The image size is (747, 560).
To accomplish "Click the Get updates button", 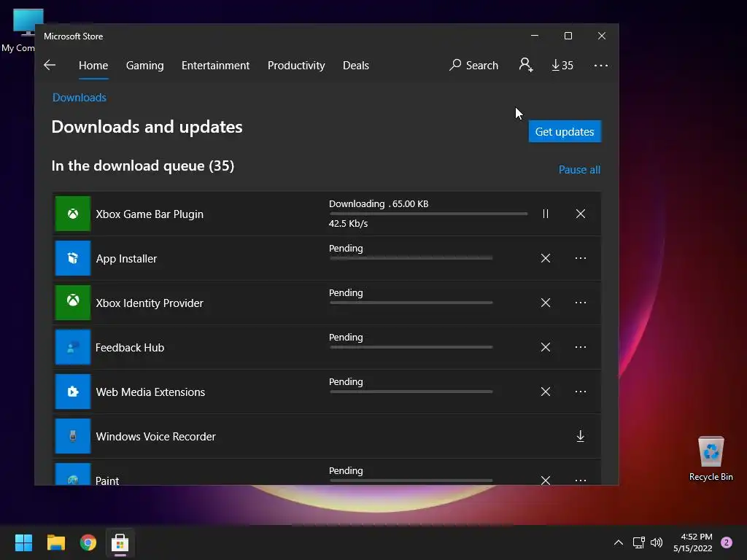I will [x=565, y=131].
